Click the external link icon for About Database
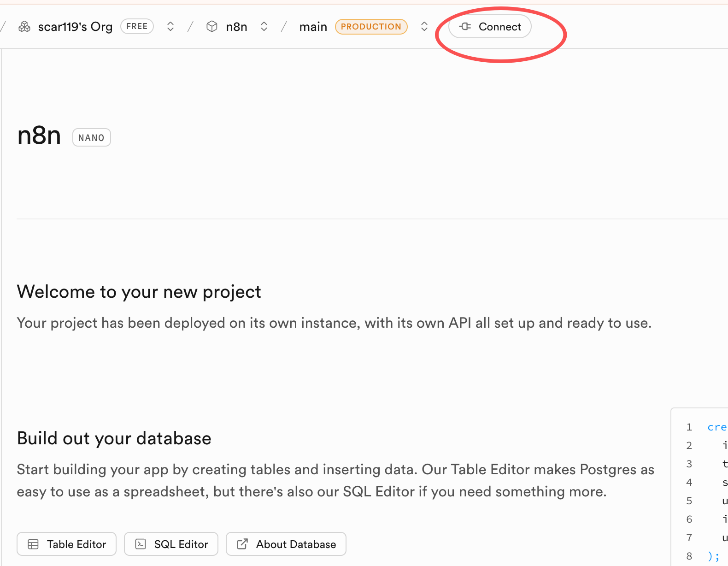This screenshot has width=728, height=566. tap(242, 544)
